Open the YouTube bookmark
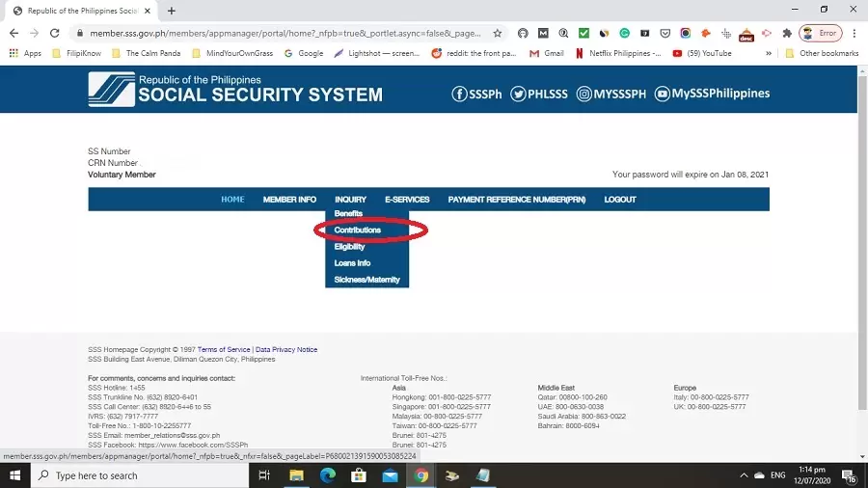 point(702,53)
